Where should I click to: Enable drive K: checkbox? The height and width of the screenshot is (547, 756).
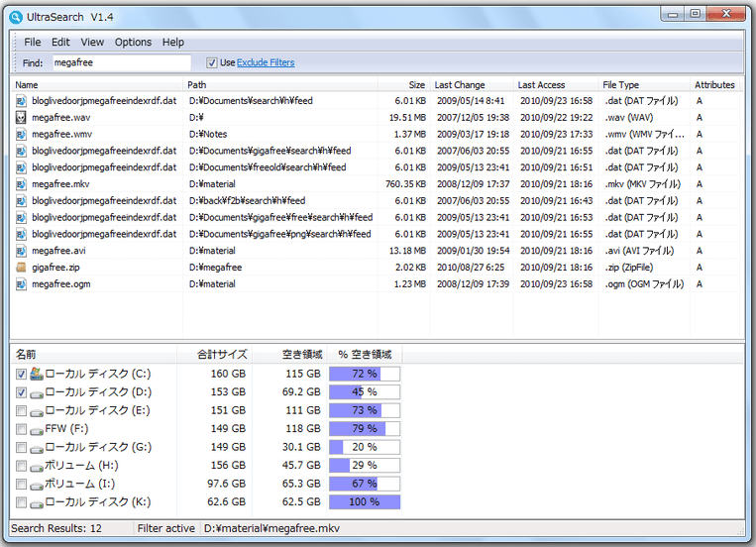point(21,502)
